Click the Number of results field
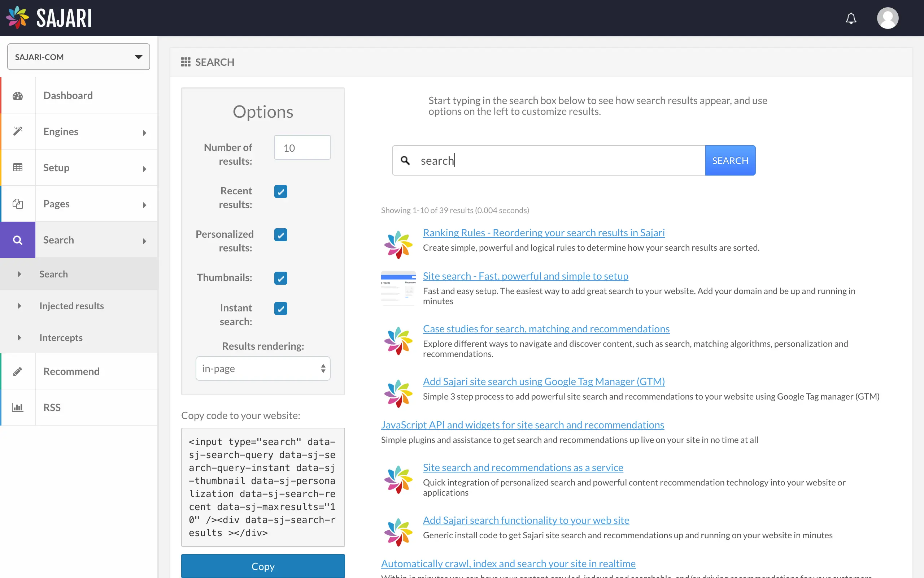The image size is (924, 578). click(302, 147)
